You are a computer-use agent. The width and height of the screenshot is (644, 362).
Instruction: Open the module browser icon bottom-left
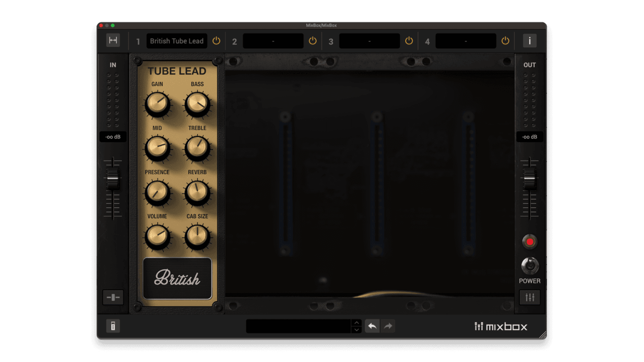(x=113, y=326)
